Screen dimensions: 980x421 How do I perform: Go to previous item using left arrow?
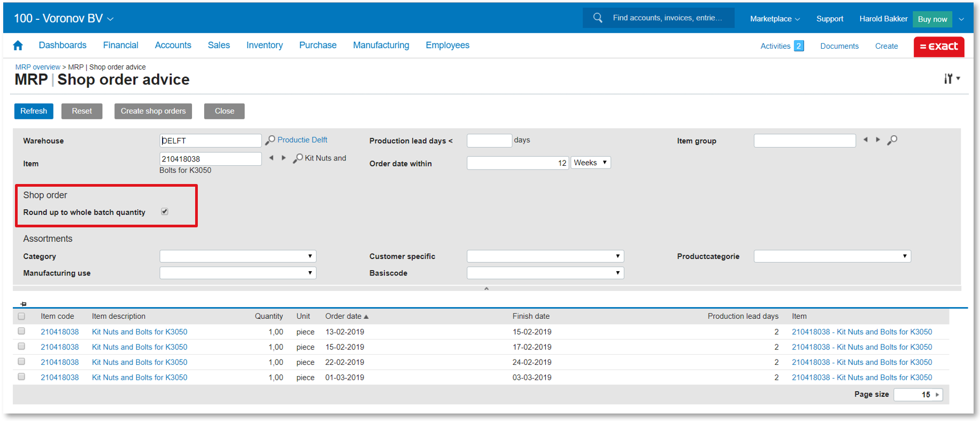pos(272,158)
